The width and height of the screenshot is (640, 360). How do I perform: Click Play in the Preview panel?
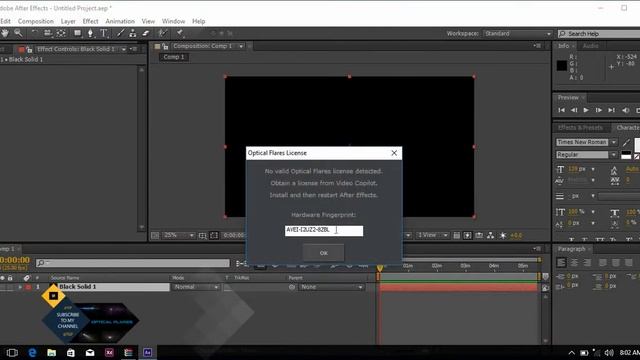(586, 110)
